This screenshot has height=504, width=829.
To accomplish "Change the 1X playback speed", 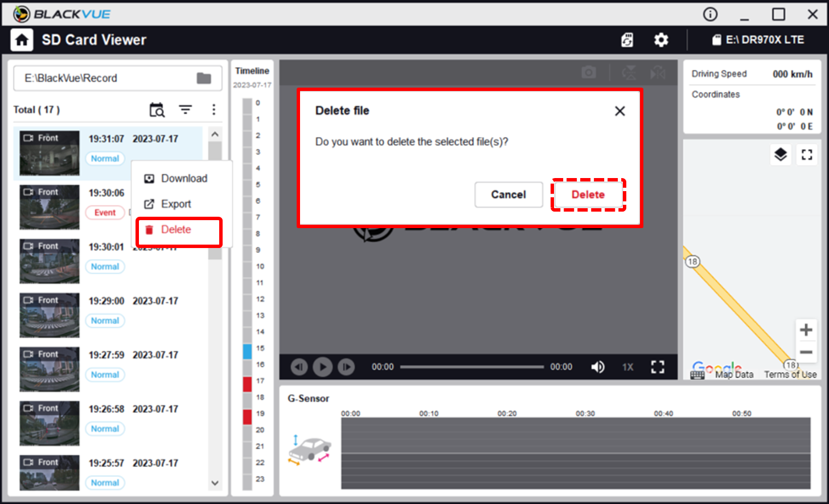I will [x=627, y=367].
